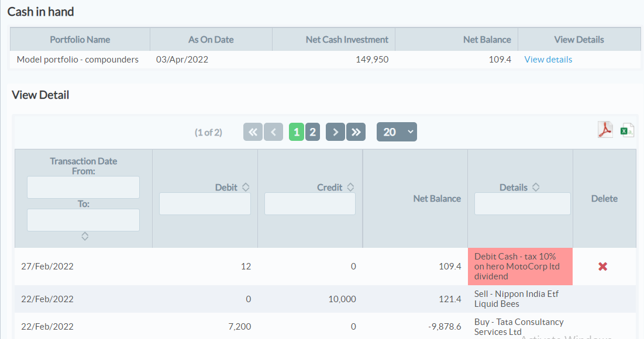Image resolution: width=644 pixels, height=339 pixels.
Task: Select the 7,200 debit value
Action: pos(239,327)
